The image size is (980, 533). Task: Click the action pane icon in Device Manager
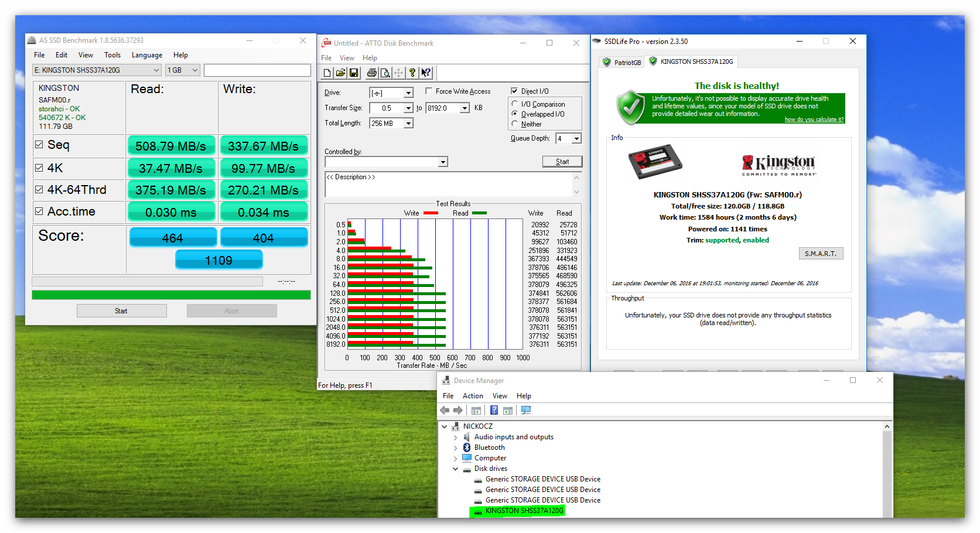[508, 411]
